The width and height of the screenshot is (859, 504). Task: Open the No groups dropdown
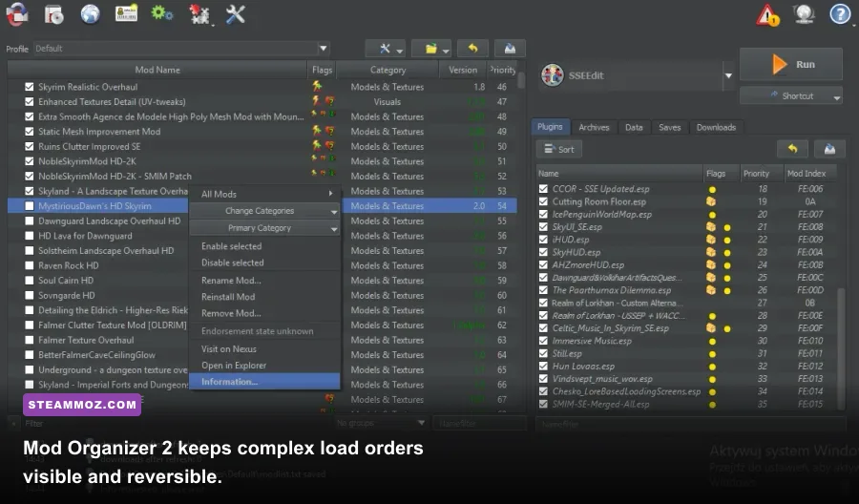coord(380,423)
